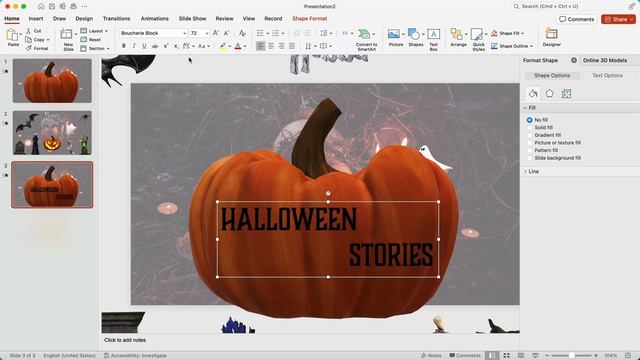Increase the font size
Screen dimensions: 640x360
216,33
